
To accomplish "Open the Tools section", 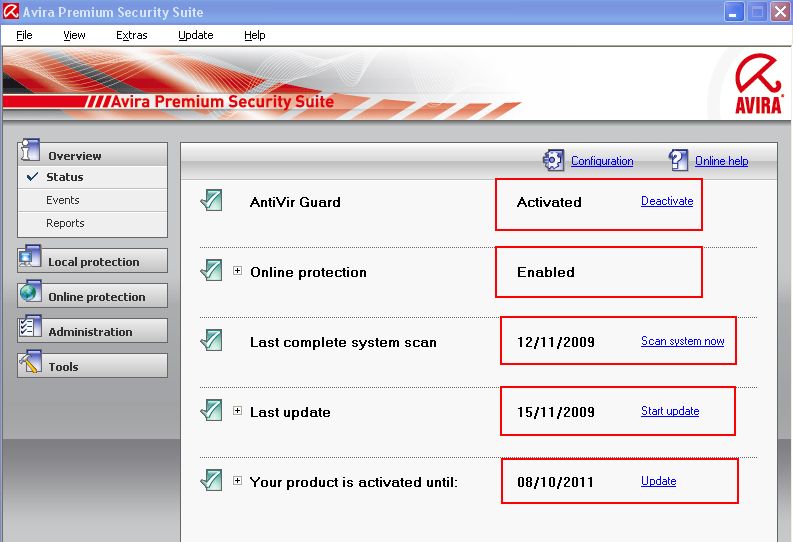I will [93, 366].
